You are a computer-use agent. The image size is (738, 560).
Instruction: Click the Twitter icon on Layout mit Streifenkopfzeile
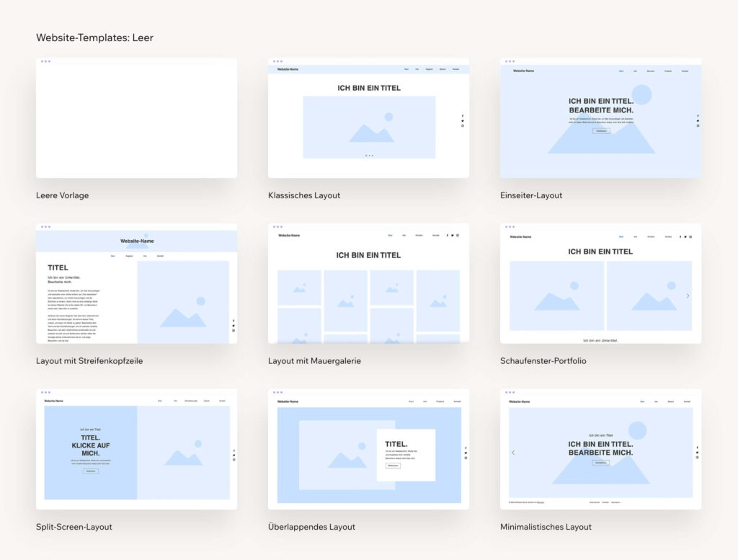(234, 326)
